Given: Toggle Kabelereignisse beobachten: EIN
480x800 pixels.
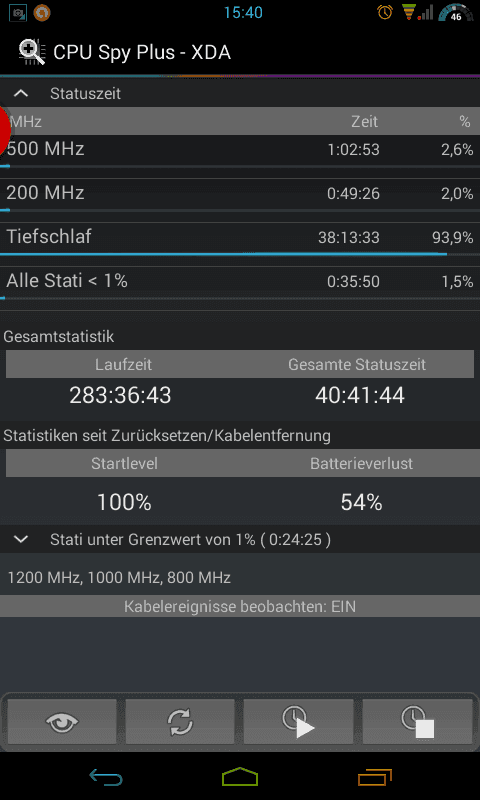Looking at the screenshot, I should [x=240, y=606].
